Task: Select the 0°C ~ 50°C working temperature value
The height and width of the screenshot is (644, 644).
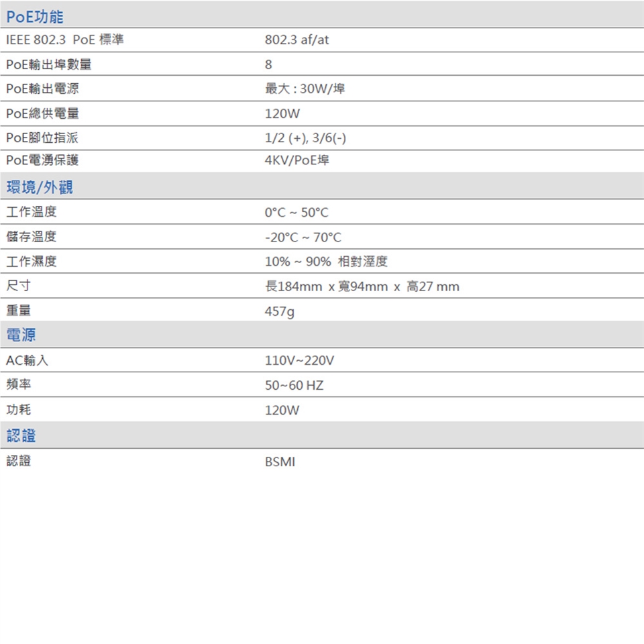Action: pyautogui.click(x=297, y=213)
